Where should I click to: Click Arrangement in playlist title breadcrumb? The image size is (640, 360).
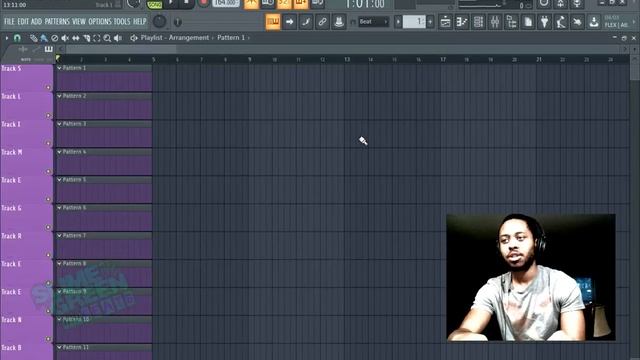pyautogui.click(x=189, y=38)
